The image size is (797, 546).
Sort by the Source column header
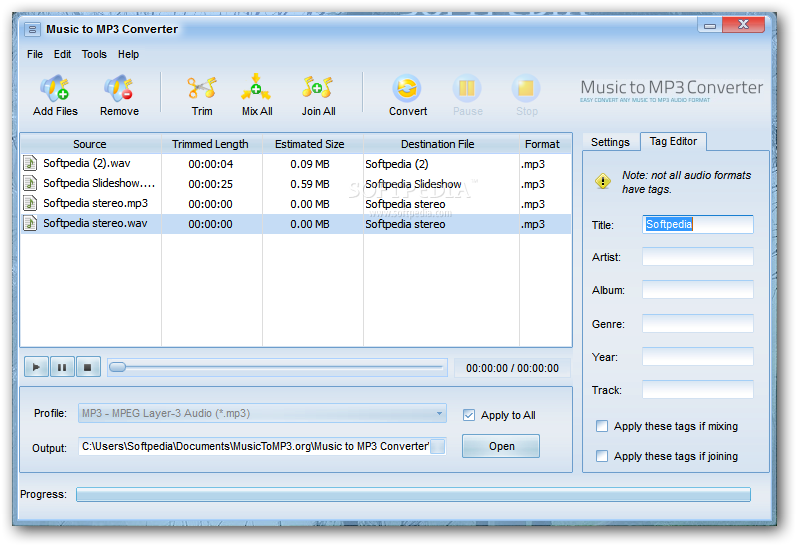[90, 144]
